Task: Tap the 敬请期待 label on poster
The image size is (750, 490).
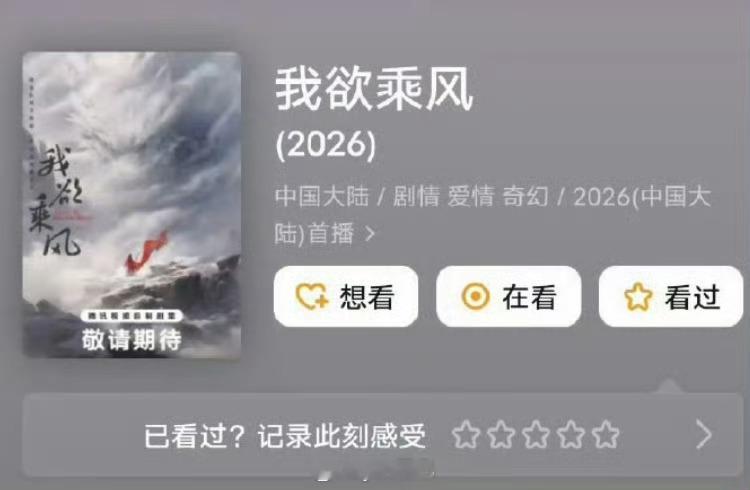Action: point(132,340)
